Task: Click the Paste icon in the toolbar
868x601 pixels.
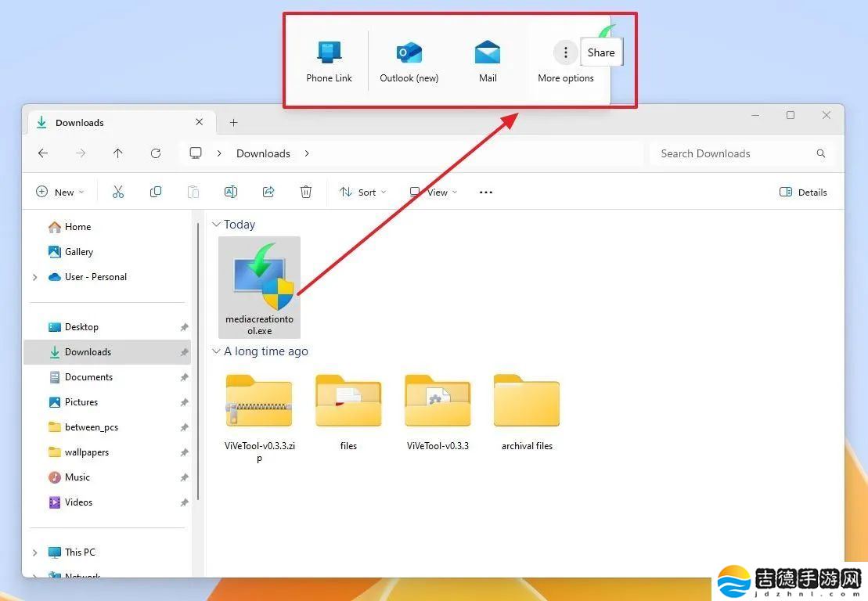Action: tap(193, 191)
